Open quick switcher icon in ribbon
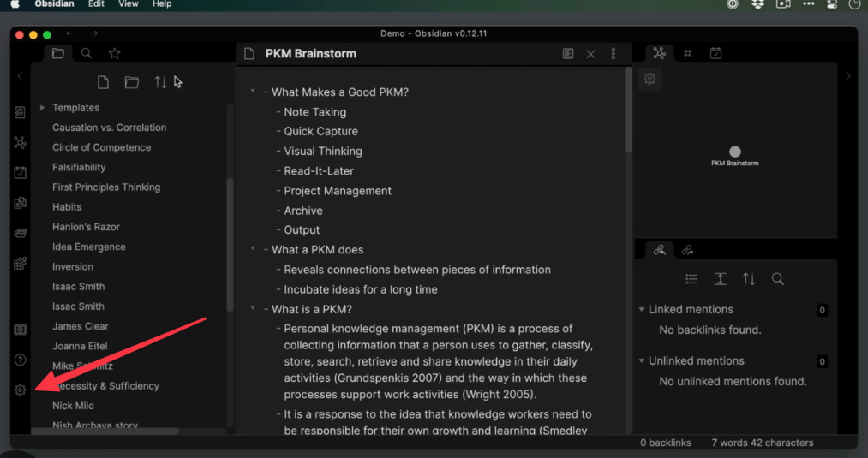868x458 pixels. click(20, 113)
